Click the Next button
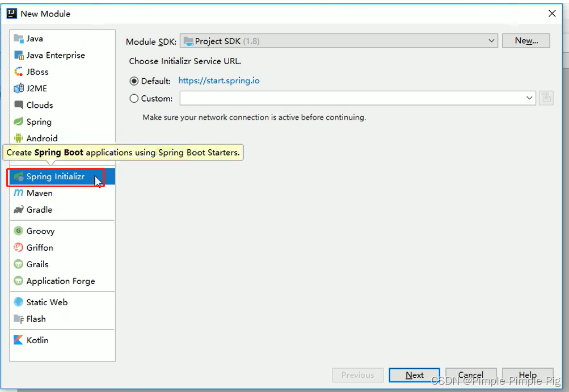 tap(415, 375)
